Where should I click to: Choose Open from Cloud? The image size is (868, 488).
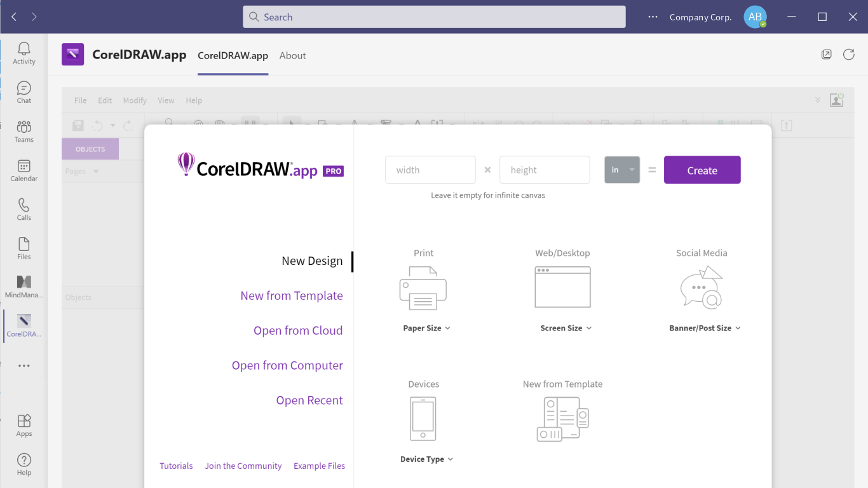[298, 331]
